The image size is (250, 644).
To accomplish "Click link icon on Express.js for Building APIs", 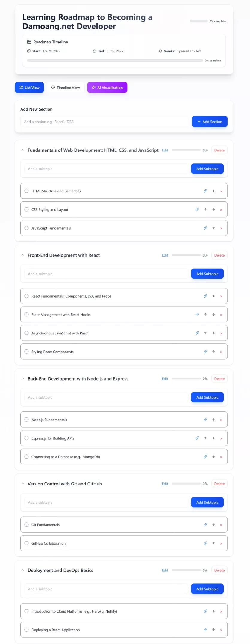I will (x=197, y=438).
